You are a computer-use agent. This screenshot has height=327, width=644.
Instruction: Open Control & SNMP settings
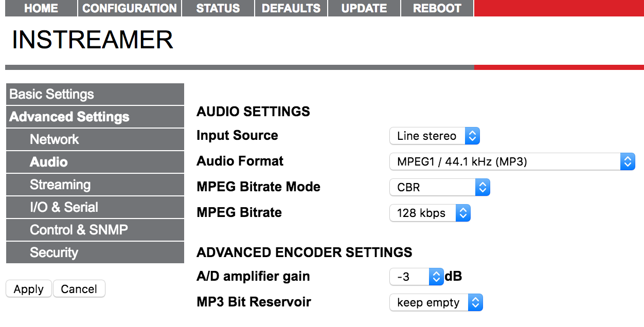coord(95,230)
